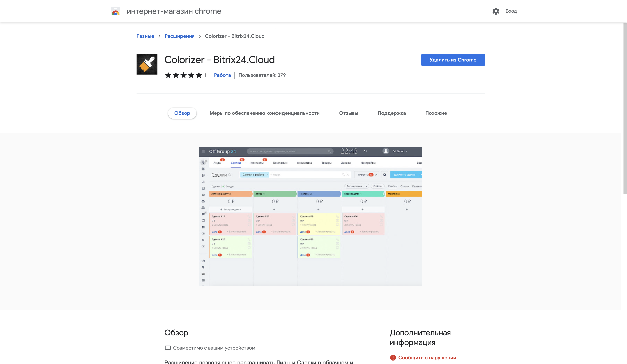Click the code </> icon in the sidebar

[x=203, y=261]
